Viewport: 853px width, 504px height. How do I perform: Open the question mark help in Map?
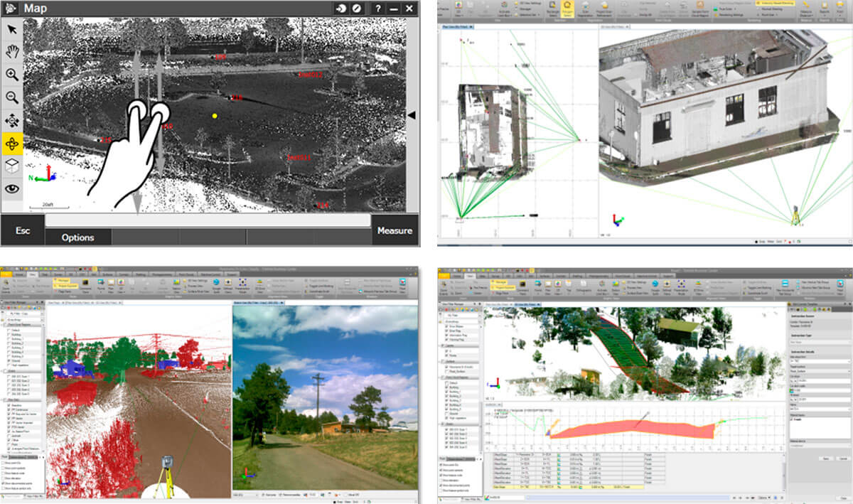pyautogui.click(x=378, y=8)
